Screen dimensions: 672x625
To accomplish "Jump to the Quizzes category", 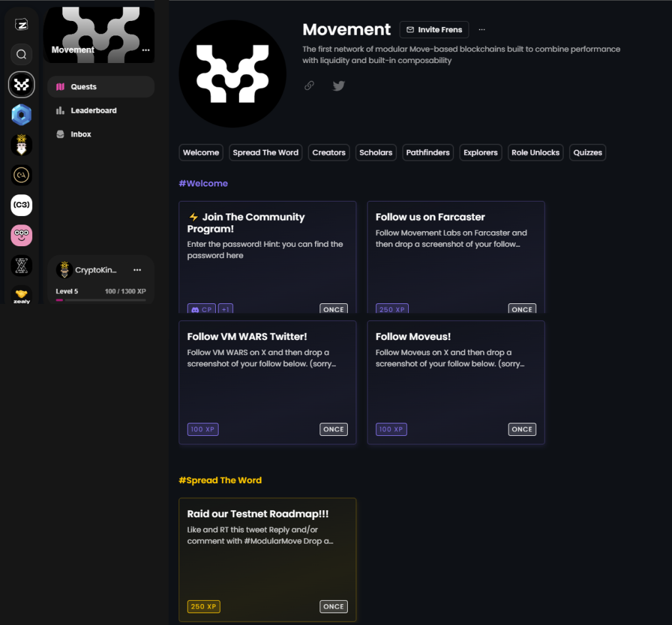I will point(587,152).
